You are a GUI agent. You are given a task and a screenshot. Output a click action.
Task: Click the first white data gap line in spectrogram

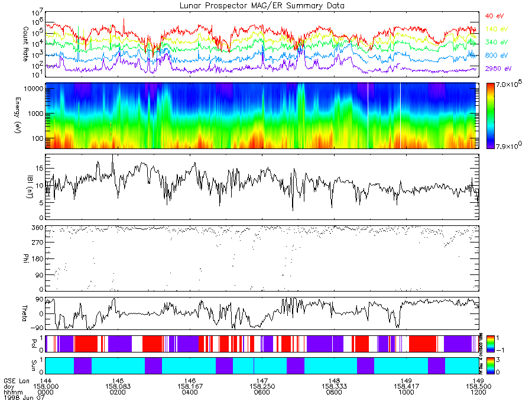(x=368, y=116)
